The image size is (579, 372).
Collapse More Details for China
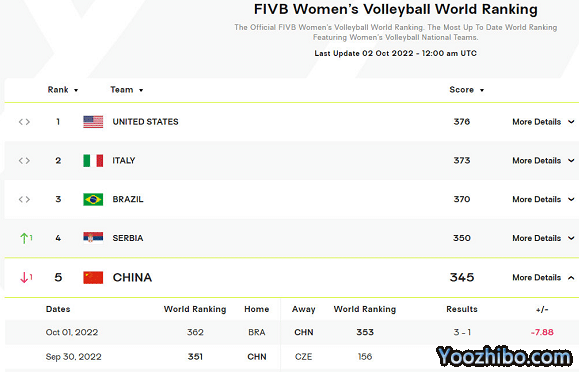pos(543,277)
